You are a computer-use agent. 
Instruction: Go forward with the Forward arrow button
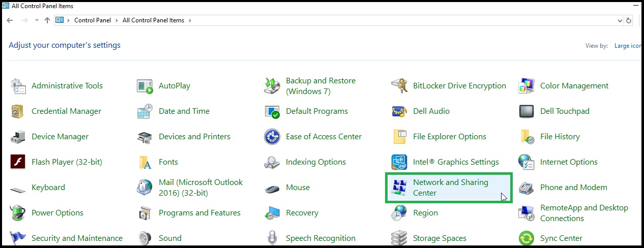[x=24, y=20]
